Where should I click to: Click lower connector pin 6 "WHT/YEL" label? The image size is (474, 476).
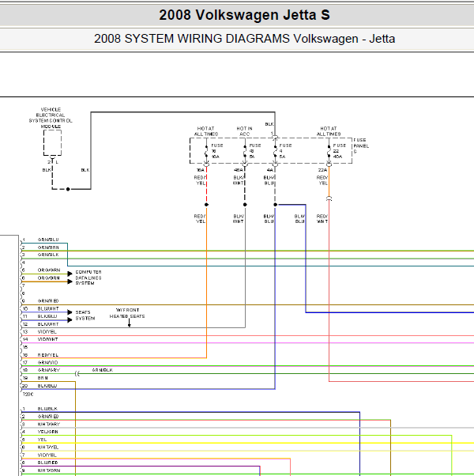pyautogui.click(x=48, y=448)
